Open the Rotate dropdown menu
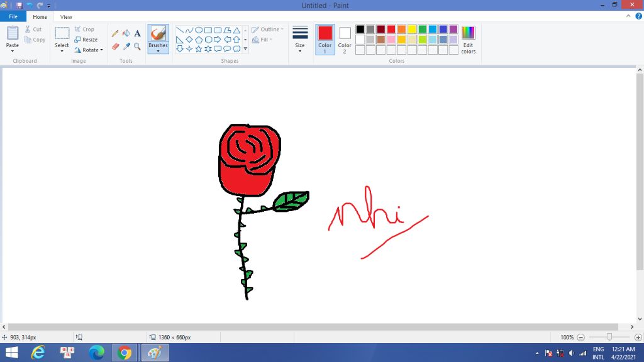Image resolution: width=644 pixels, height=362 pixels. point(89,50)
